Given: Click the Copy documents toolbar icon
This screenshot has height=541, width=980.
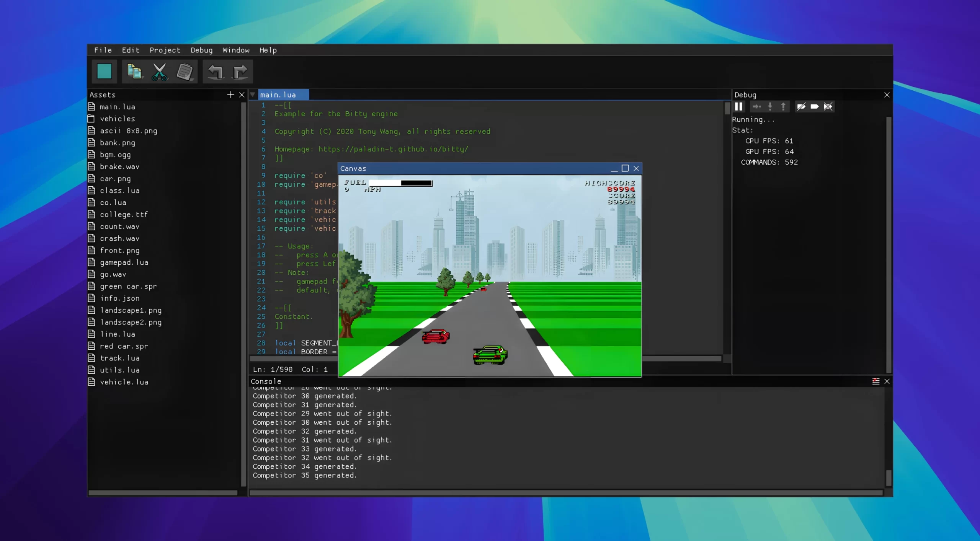Looking at the screenshot, I should (x=134, y=71).
